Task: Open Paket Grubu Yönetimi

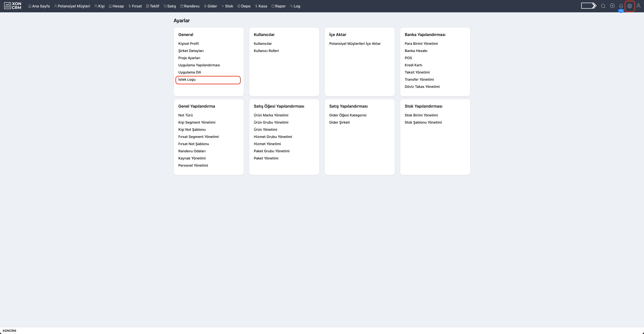Action: pos(272,151)
